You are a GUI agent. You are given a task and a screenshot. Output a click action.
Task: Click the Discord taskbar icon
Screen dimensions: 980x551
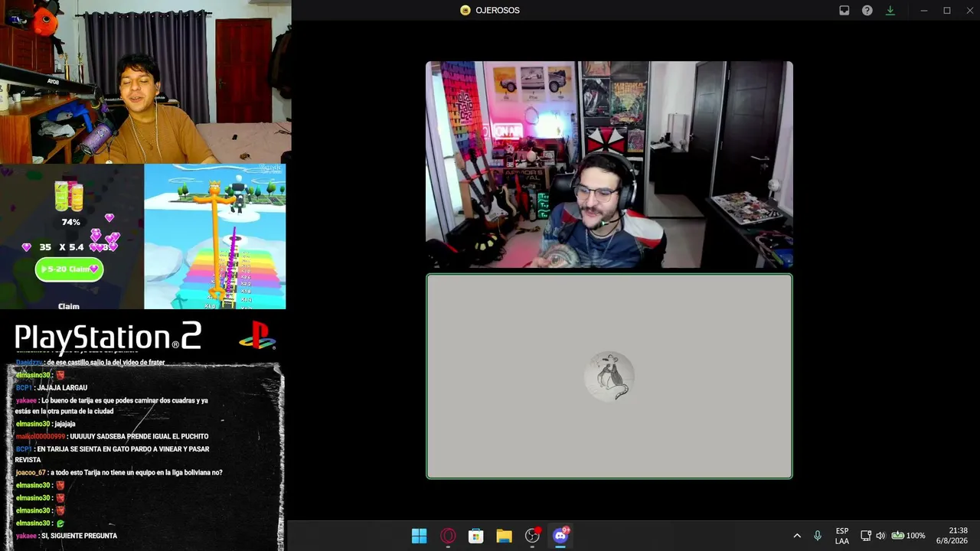pos(560,536)
